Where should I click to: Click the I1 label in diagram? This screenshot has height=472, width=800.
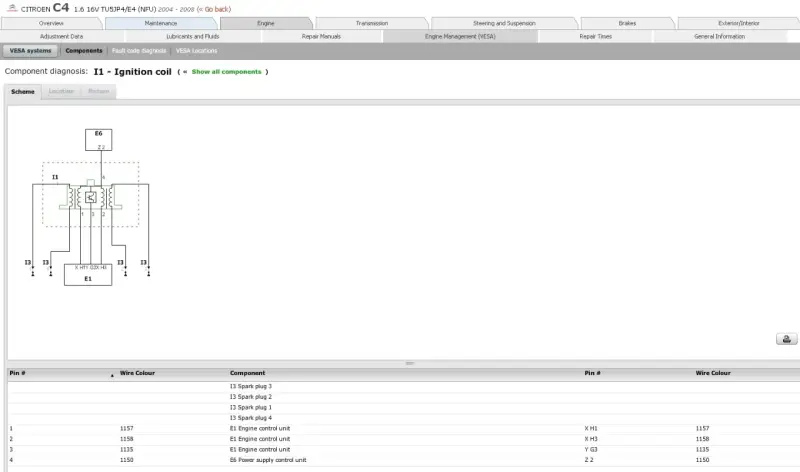click(x=55, y=177)
